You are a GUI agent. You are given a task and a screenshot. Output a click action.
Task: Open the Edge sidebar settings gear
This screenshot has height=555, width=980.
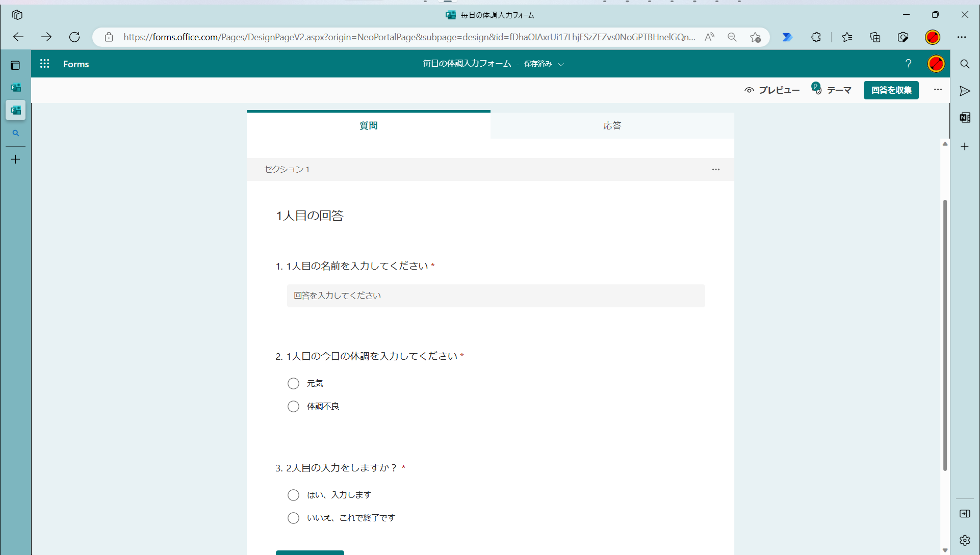tap(965, 540)
